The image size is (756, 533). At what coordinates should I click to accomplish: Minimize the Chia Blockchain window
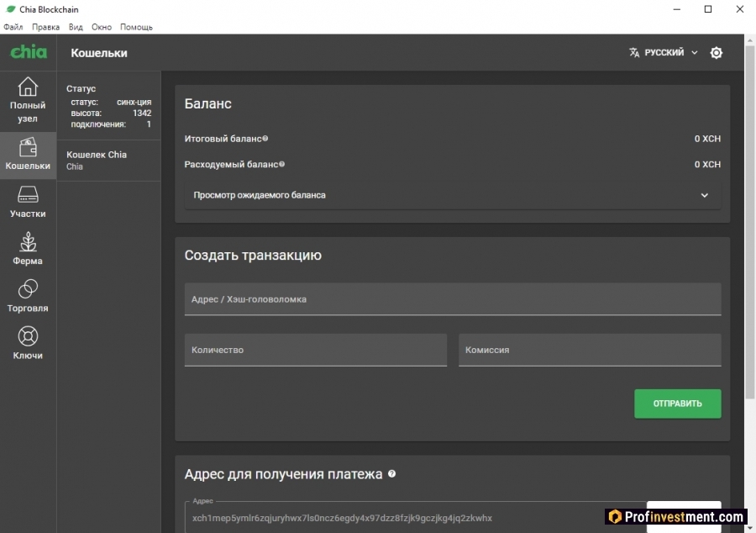click(x=676, y=9)
